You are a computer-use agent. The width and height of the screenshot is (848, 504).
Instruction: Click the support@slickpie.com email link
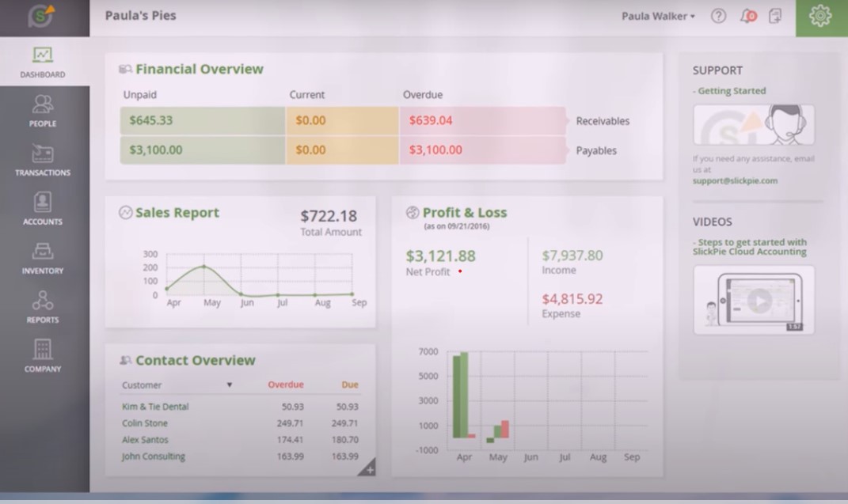(735, 181)
